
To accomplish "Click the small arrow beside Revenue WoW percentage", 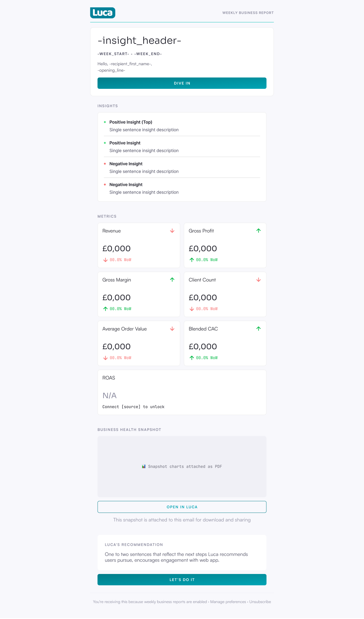I will tap(105, 260).
